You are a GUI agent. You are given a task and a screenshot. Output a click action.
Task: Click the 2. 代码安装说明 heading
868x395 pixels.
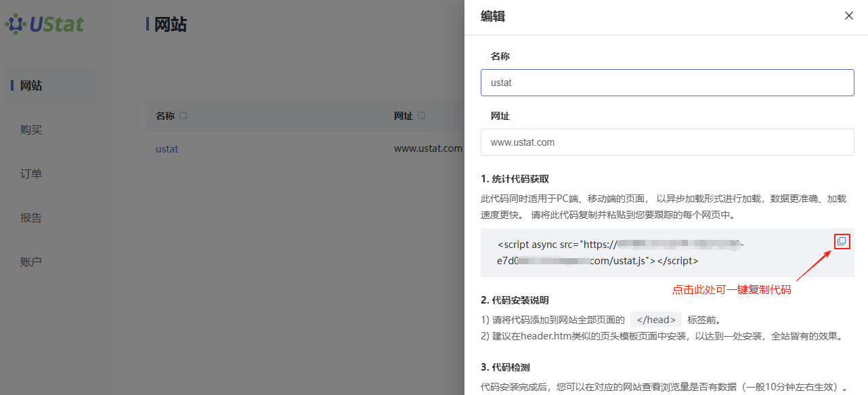pos(515,300)
